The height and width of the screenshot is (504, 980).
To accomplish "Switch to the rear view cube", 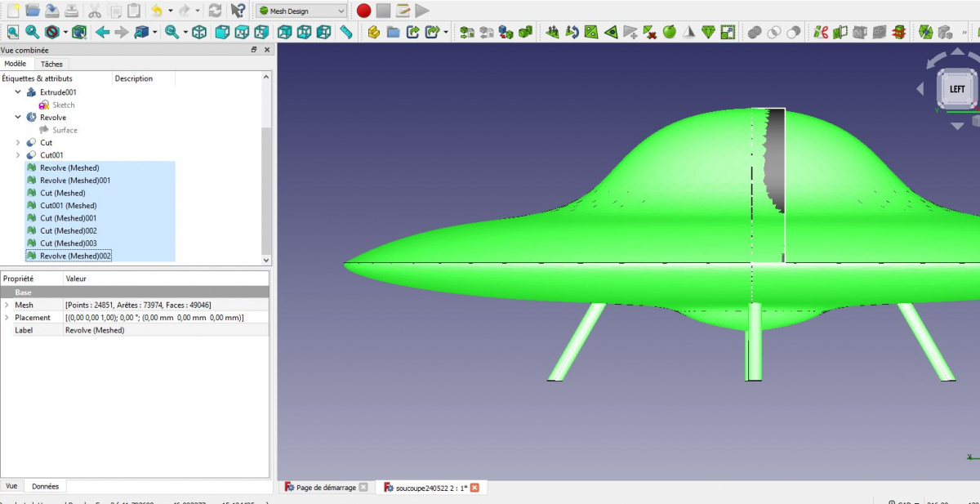I will (284, 32).
